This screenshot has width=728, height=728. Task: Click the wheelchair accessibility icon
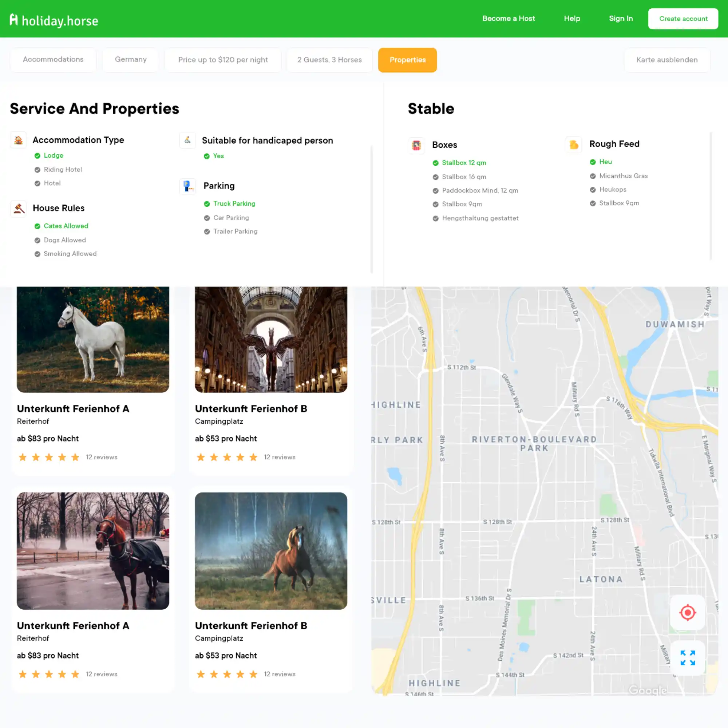pyautogui.click(x=187, y=141)
